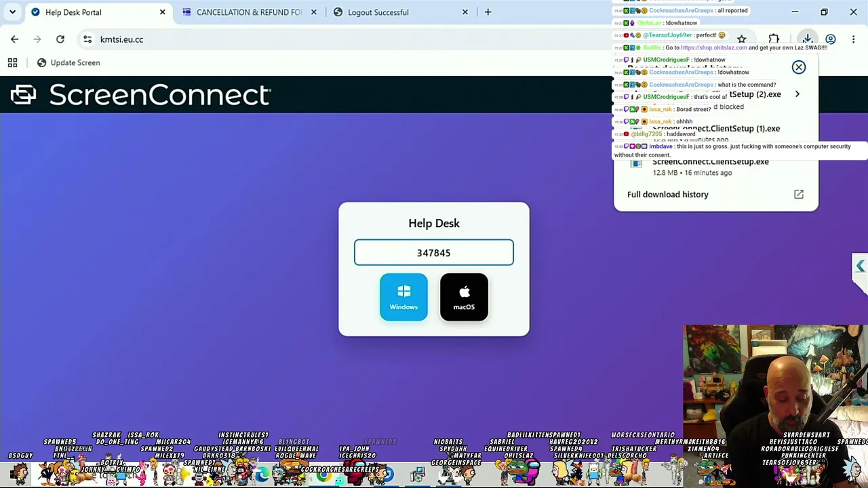Open the Cancellation & Refund tab

(x=249, y=12)
